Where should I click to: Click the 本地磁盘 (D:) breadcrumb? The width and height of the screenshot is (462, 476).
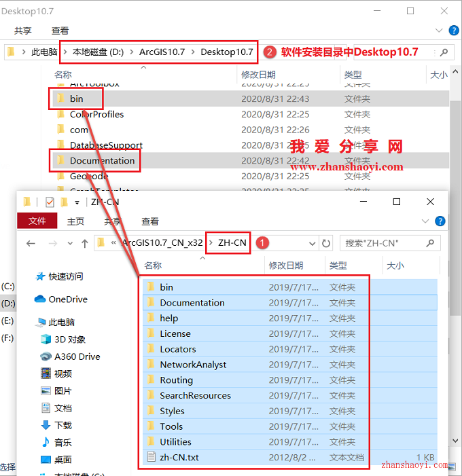(98, 52)
